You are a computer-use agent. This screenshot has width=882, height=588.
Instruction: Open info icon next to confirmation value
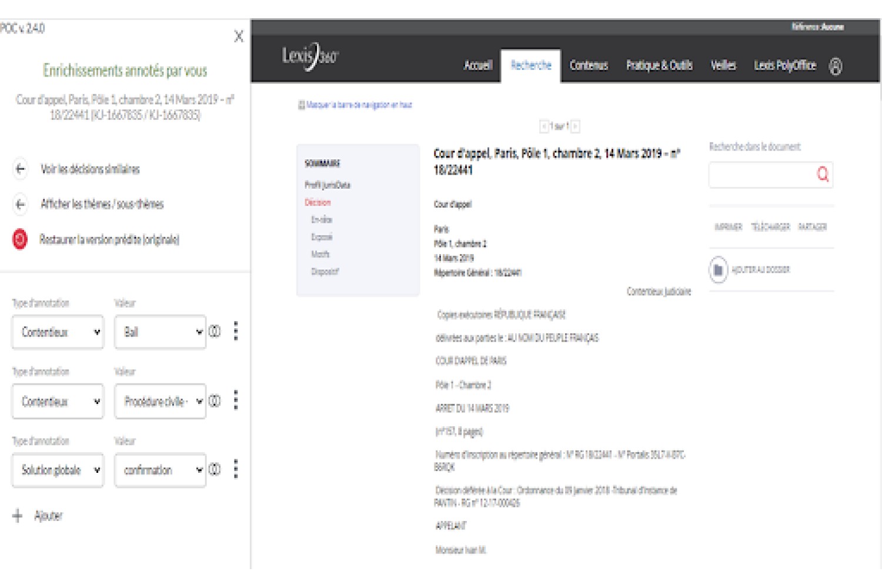215,470
